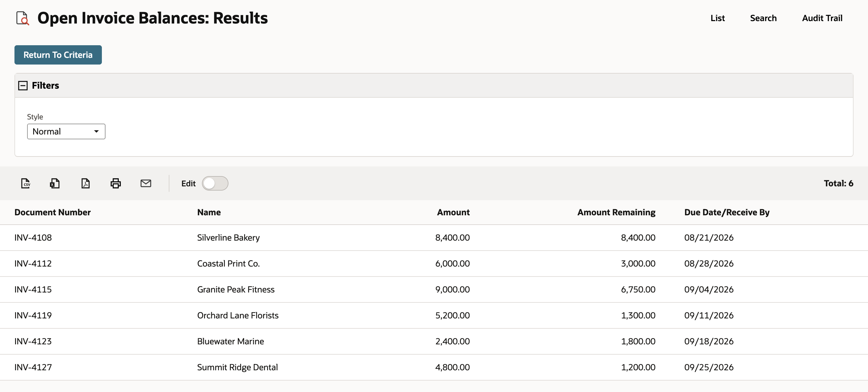Select invoice INV-4127

click(33, 367)
